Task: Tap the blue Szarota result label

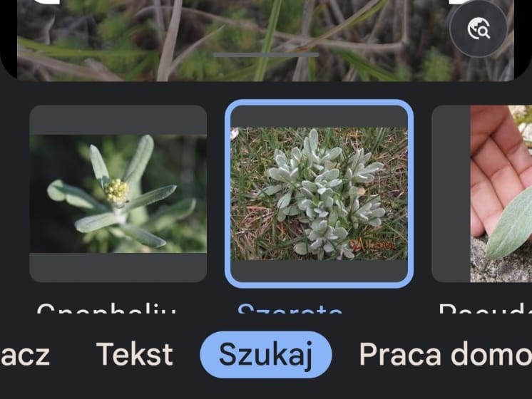Action: point(290,308)
